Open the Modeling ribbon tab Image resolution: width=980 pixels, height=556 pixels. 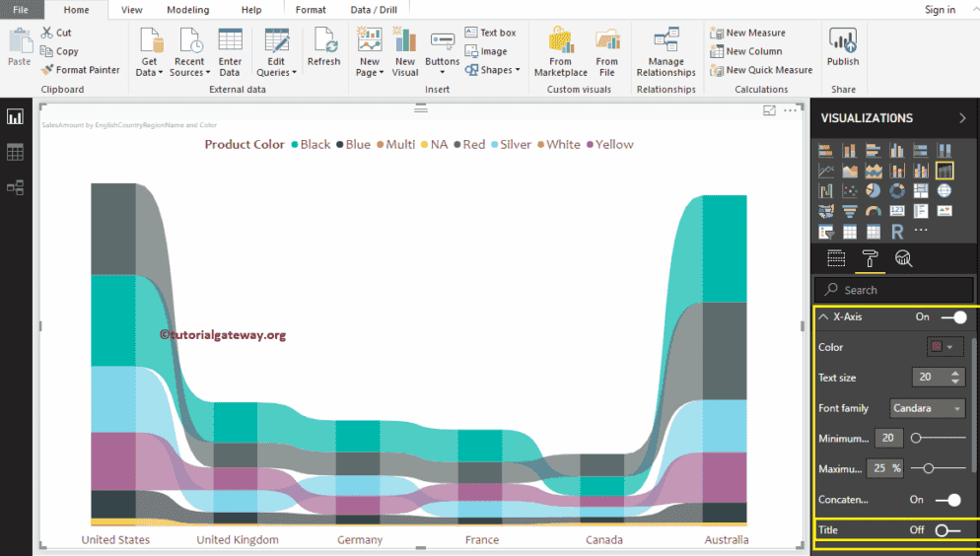187,10
